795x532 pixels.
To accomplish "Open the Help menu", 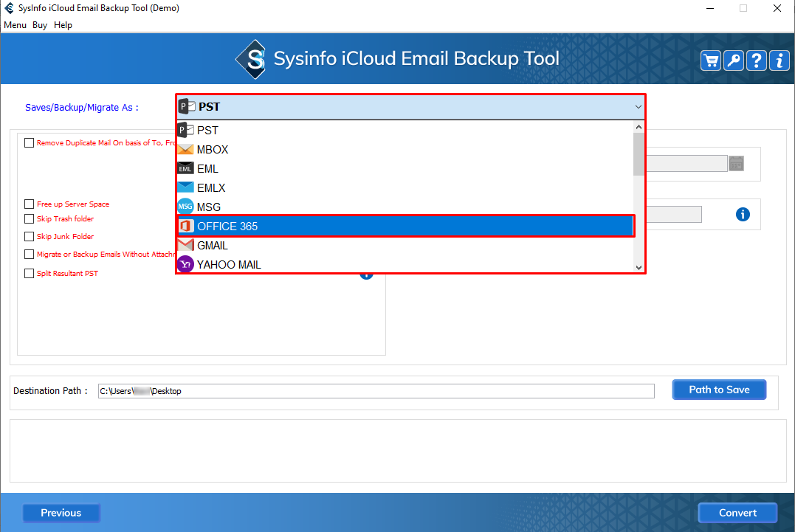I will 63,25.
